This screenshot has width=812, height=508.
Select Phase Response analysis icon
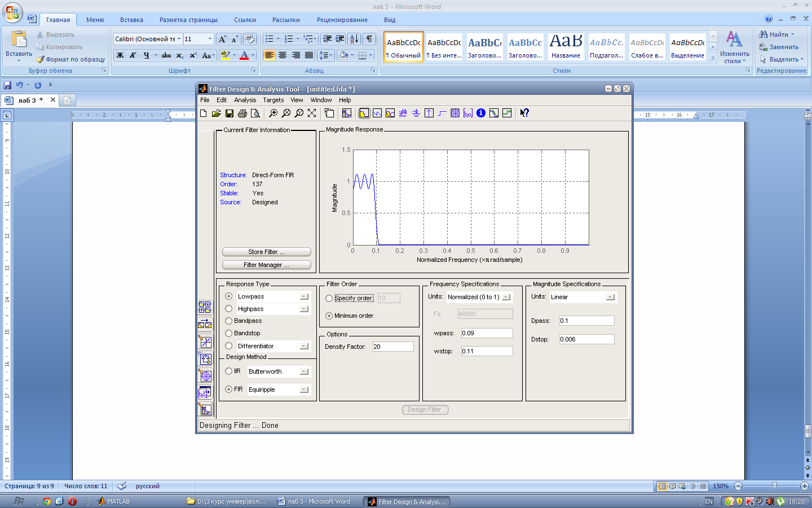coord(377,113)
